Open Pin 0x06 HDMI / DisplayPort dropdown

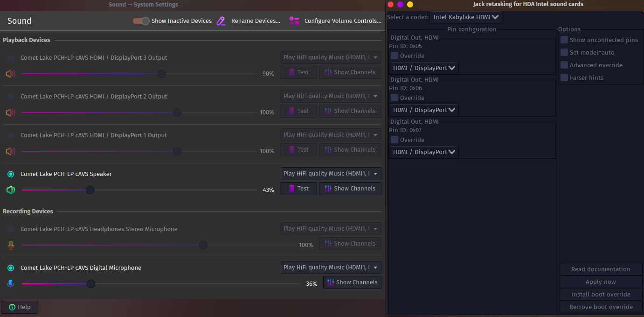424,110
